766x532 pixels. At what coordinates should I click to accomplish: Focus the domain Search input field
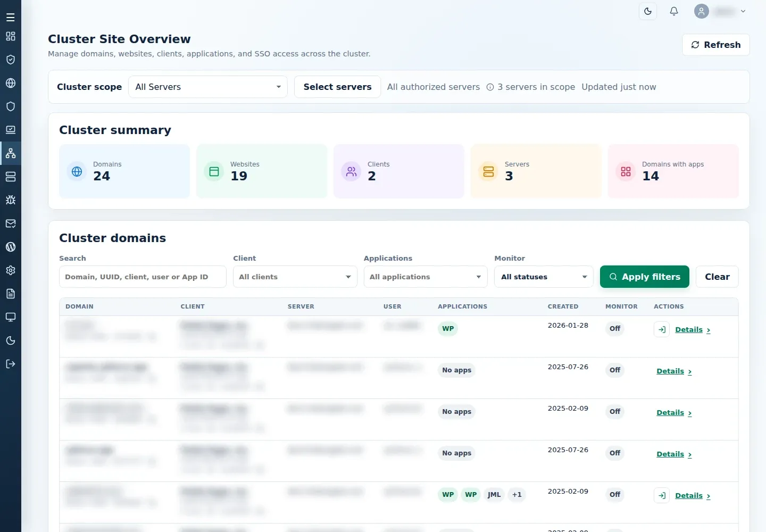click(x=143, y=277)
